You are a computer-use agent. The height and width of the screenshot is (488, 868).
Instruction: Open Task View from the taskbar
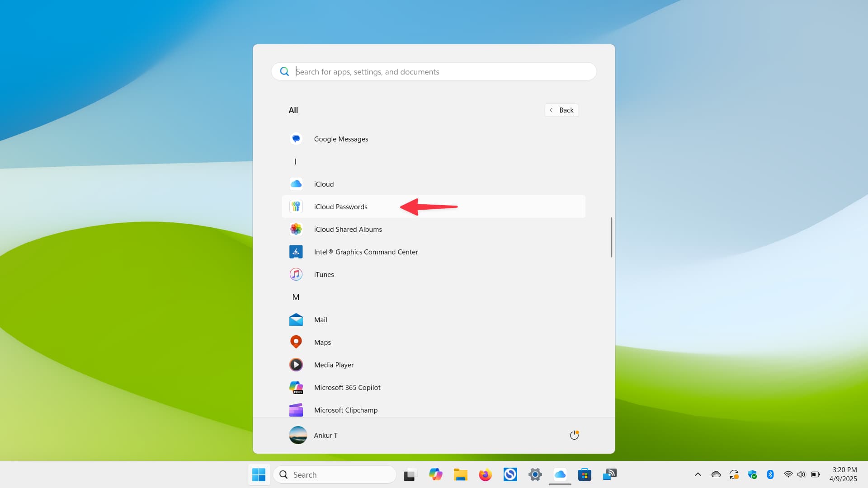tap(410, 474)
